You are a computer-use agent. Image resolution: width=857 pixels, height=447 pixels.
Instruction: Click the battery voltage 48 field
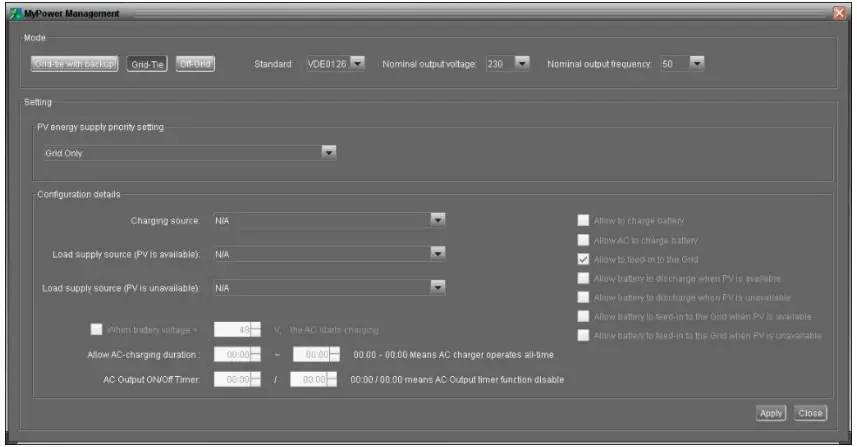pyautogui.click(x=232, y=330)
